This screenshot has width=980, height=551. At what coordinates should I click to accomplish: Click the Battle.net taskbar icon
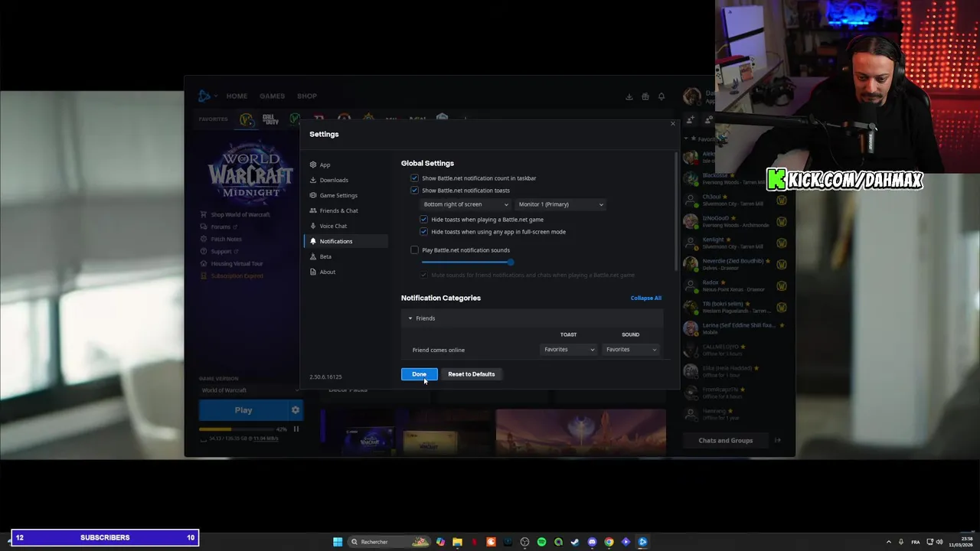tap(642, 542)
